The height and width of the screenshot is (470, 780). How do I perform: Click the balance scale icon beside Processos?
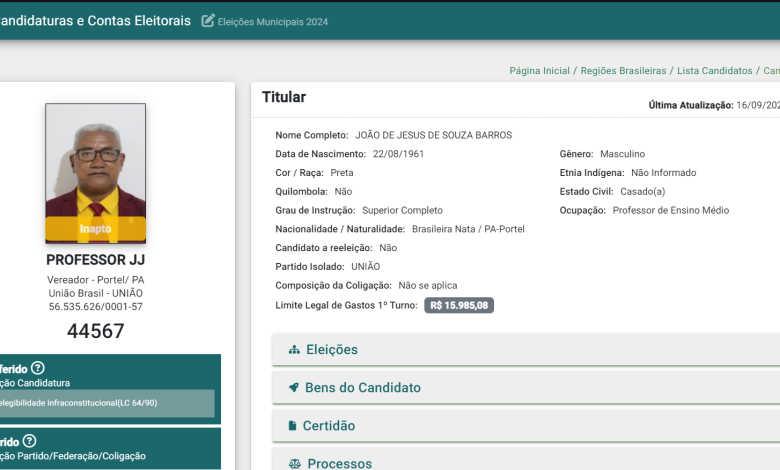(x=294, y=463)
